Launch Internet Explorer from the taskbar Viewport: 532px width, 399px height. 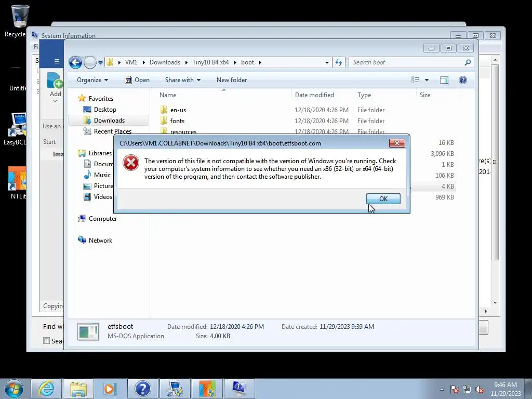(x=46, y=389)
